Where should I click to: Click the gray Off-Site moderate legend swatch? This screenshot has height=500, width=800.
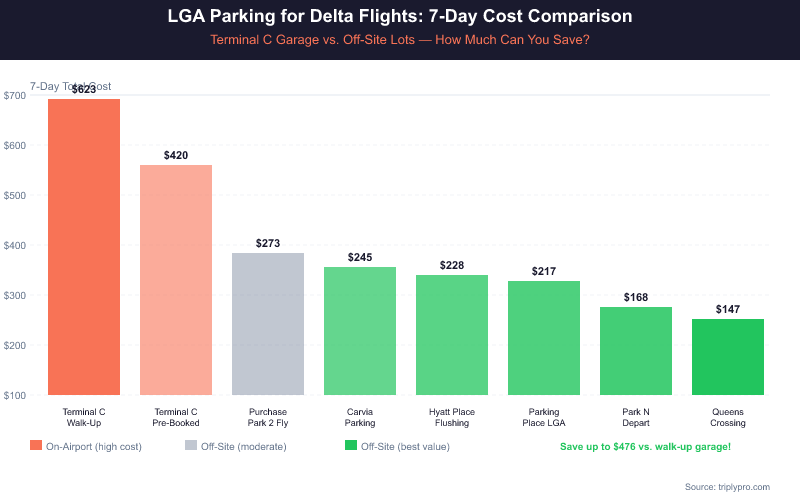(191, 446)
